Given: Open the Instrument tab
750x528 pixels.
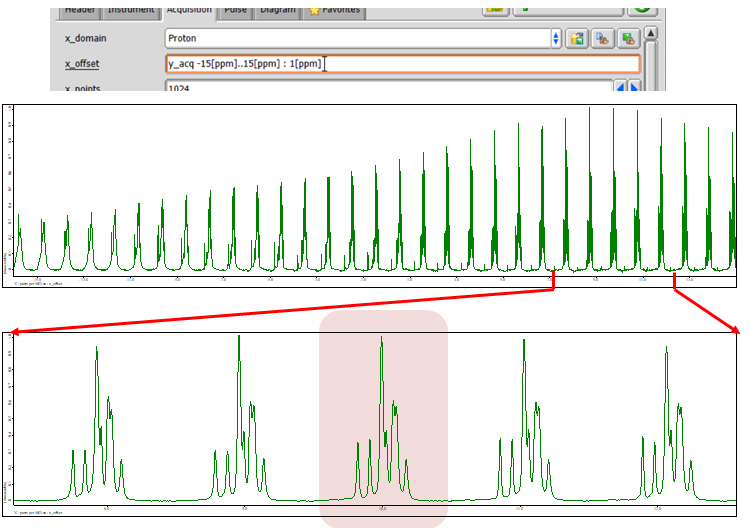Looking at the screenshot, I should click(132, 10).
